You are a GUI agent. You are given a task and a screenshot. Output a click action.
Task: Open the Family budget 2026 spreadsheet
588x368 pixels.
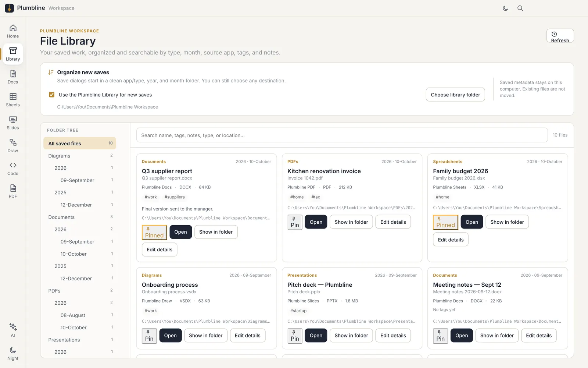click(x=472, y=222)
